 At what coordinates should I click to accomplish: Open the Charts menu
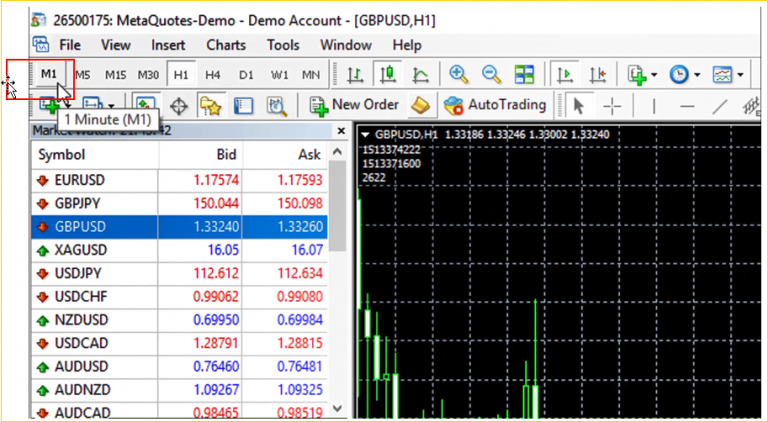pos(226,45)
